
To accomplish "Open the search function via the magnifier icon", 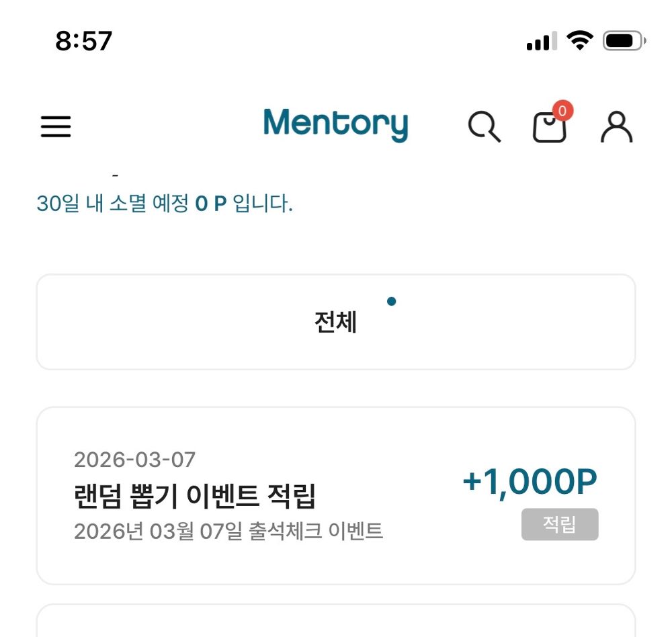I will (485, 128).
